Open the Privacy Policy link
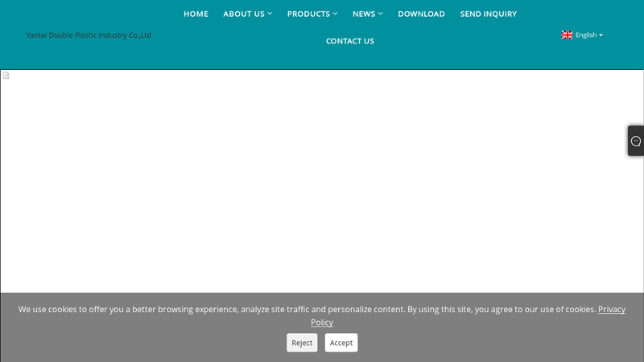 click(612, 310)
